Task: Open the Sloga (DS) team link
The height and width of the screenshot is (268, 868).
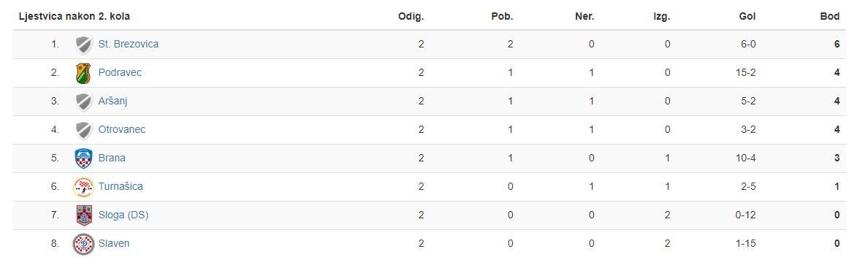Action: [123, 215]
